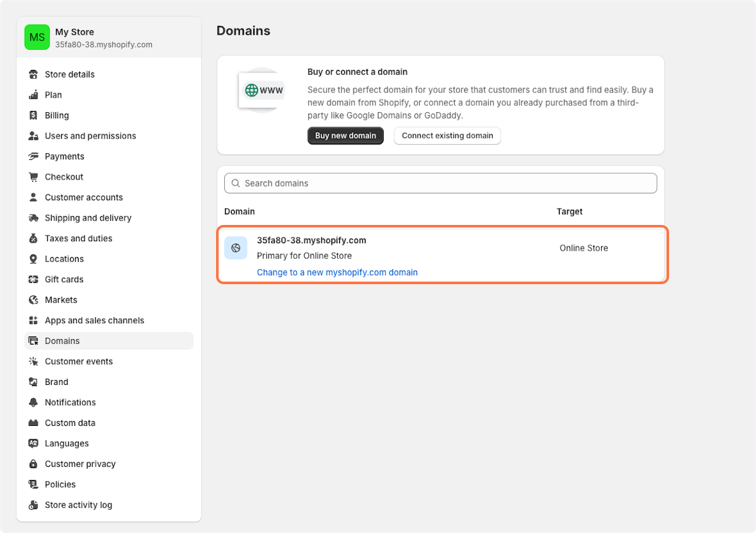Click the My Store name header
This screenshot has width=756, height=533.
(74, 32)
